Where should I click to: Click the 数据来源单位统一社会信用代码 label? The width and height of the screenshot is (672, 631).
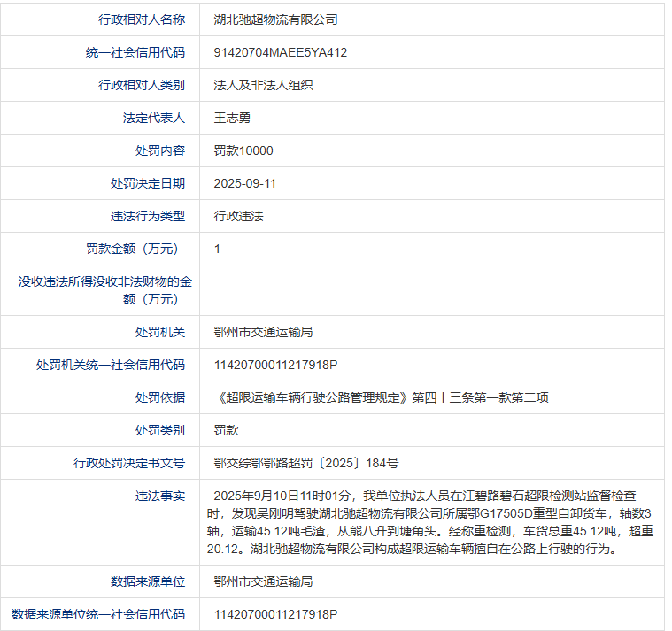click(x=98, y=614)
